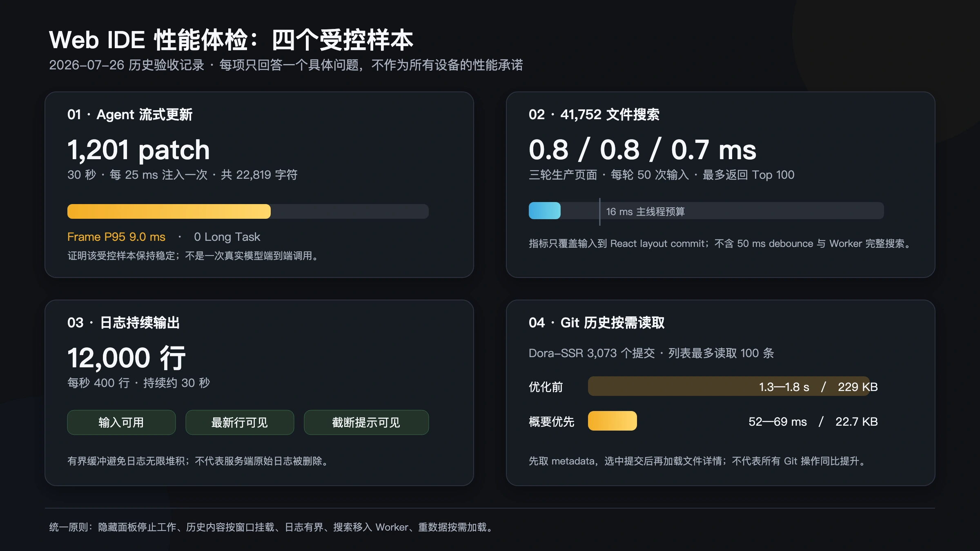980x551 pixels.
Task: Click the "输入可用" badge
Action: [x=121, y=422]
